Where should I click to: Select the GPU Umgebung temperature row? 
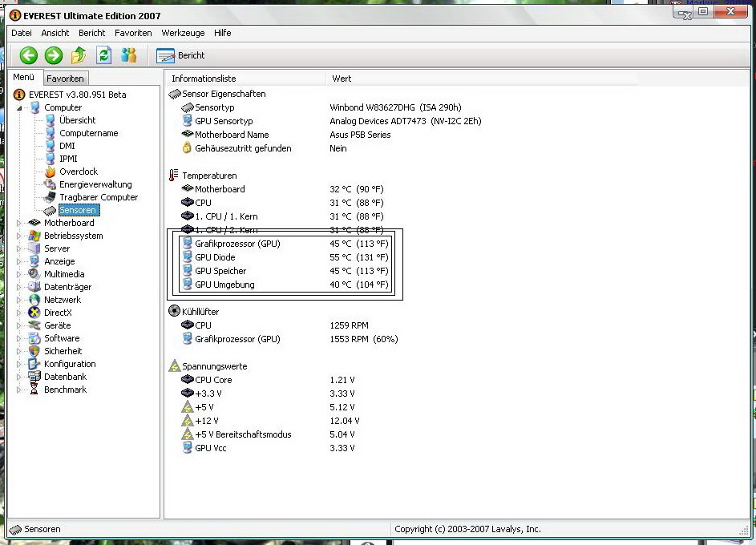pos(285,285)
